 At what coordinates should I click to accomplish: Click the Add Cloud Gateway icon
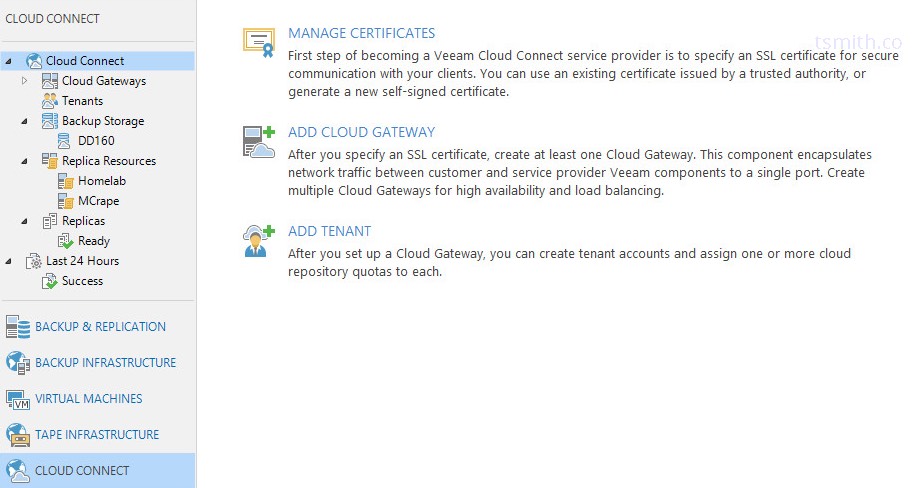258,142
